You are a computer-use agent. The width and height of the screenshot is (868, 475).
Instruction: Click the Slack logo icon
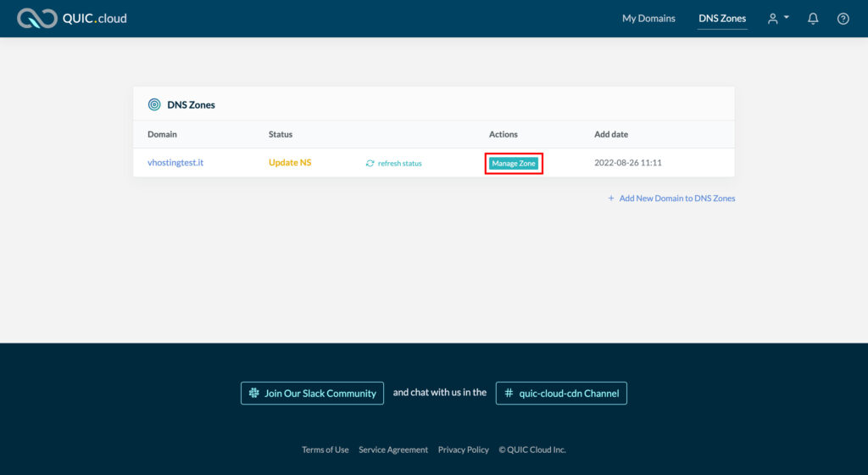click(253, 393)
